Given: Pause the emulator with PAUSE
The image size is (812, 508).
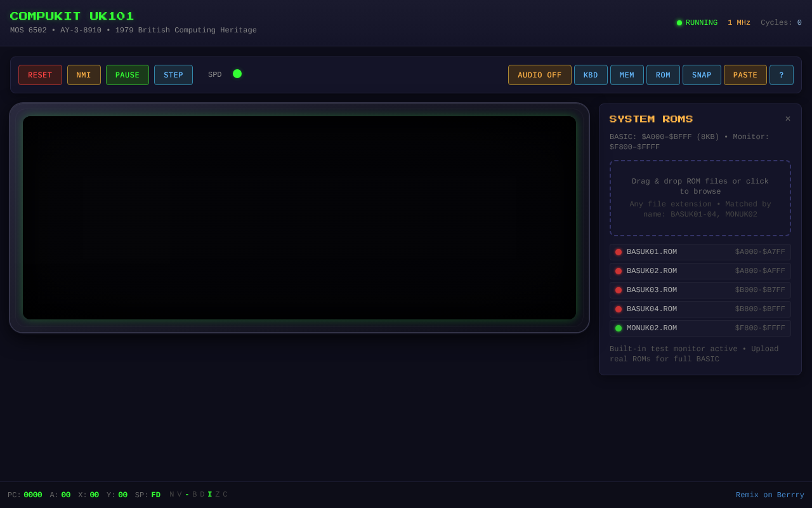Looking at the screenshot, I should click(x=127, y=75).
